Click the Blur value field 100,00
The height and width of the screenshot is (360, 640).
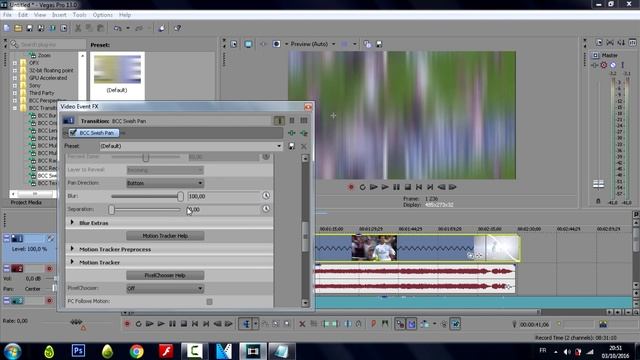point(223,196)
